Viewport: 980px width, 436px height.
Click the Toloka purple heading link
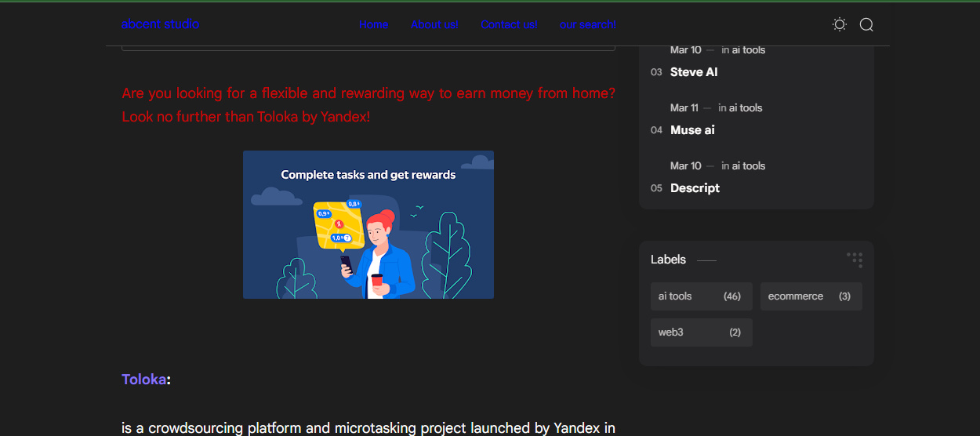(144, 380)
